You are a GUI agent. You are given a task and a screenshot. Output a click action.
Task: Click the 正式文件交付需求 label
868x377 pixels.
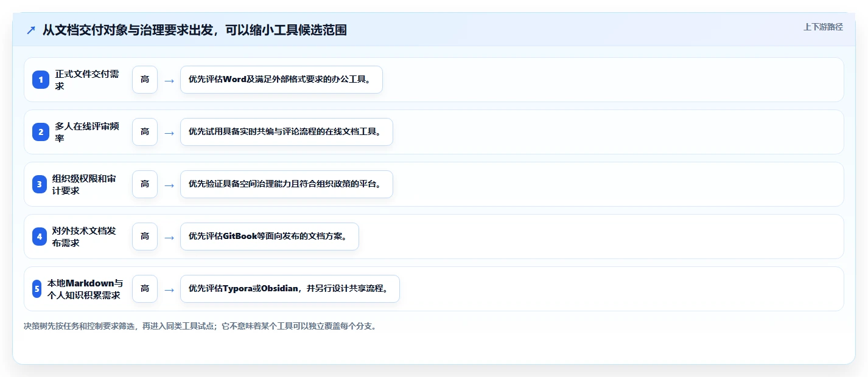pyautogui.click(x=87, y=80)
